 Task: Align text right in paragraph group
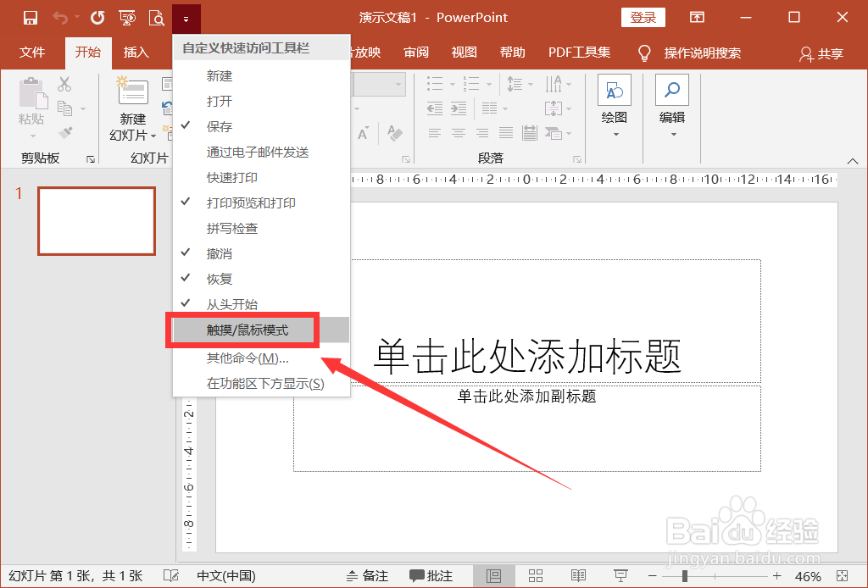coord(482,133)
